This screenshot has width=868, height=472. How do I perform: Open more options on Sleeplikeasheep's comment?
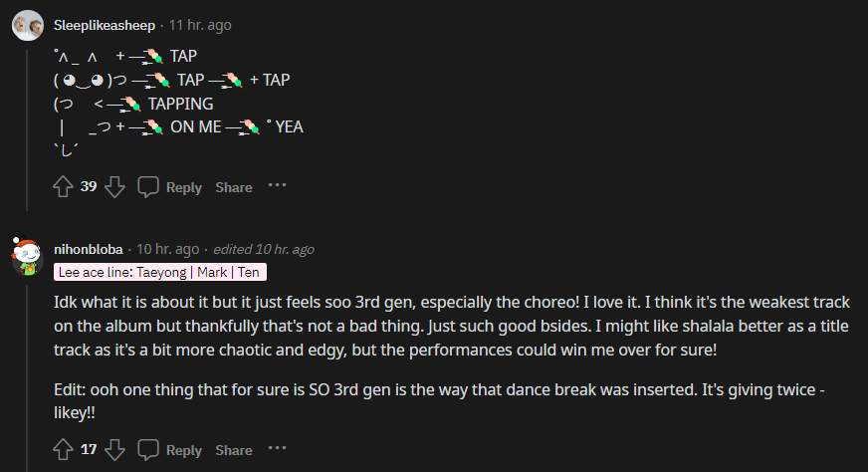277,186
